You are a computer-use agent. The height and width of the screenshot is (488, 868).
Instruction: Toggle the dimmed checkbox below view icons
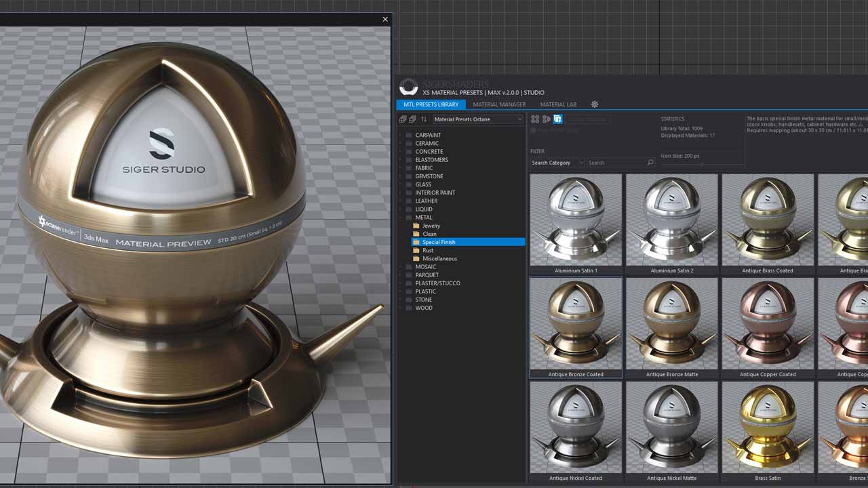[x=533, y=130]
